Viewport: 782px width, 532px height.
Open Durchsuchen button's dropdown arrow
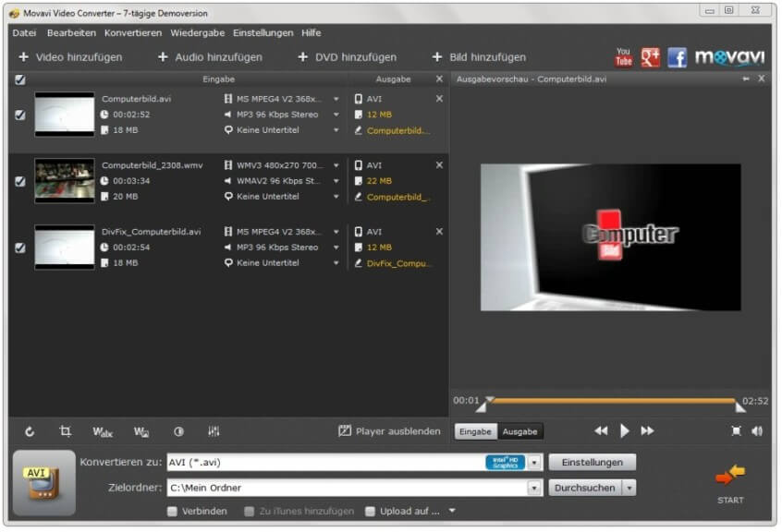point(629,488)
